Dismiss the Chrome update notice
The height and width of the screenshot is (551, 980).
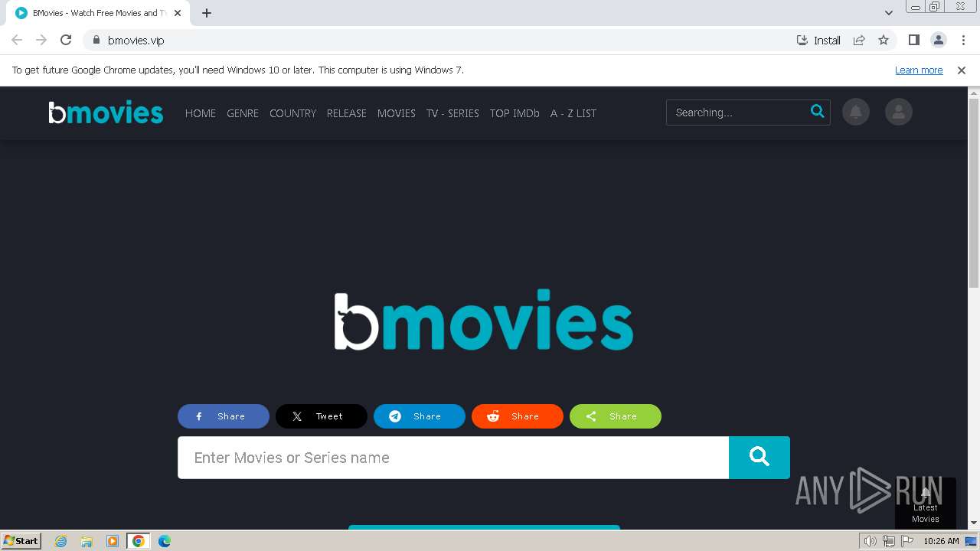pos(962,70)
